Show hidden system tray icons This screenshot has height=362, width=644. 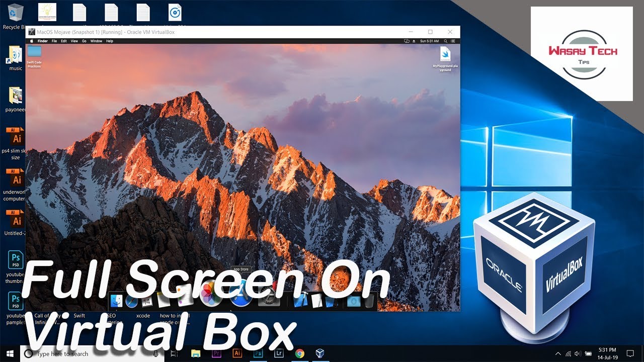557,353
